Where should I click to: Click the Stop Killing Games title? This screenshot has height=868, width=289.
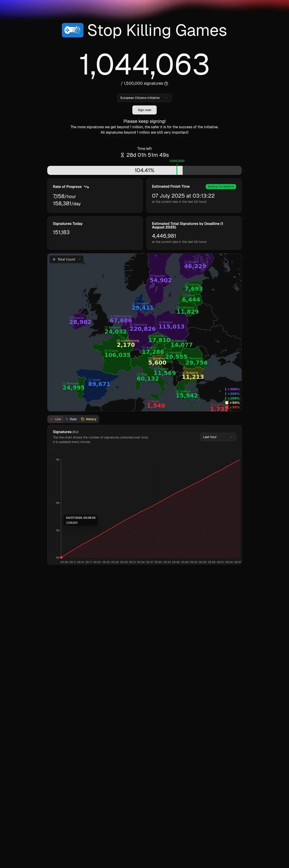[157, 30]
